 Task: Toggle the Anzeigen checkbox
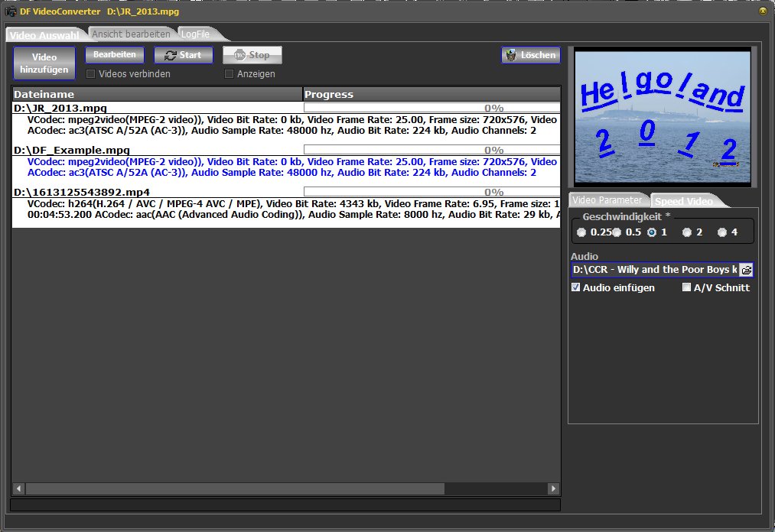(x=229, y=74)
